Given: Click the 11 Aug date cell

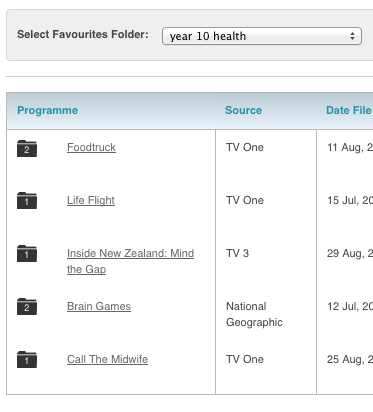Looking at the screenshot, I should [x=350, y=147].
